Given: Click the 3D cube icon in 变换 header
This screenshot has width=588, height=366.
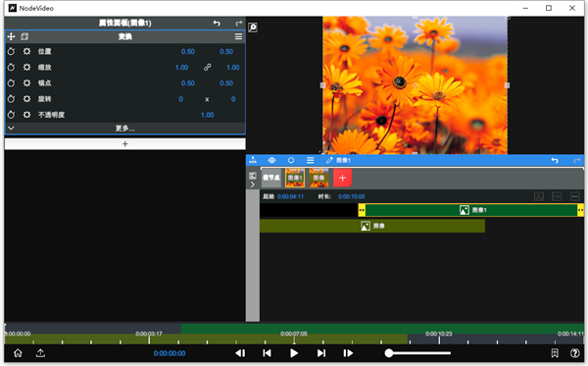Looking at the screenshot, I should [24, 36].
